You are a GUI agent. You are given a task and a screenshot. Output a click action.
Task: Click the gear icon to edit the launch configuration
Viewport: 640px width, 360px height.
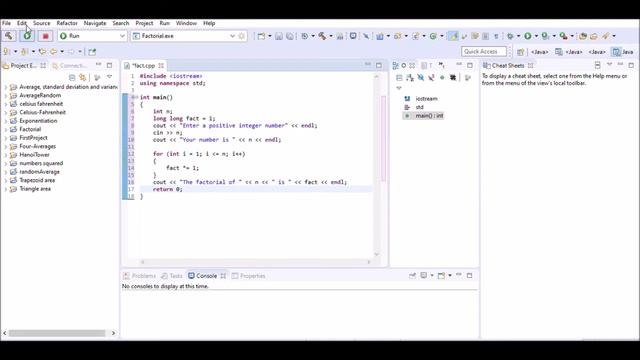[242, 36]
